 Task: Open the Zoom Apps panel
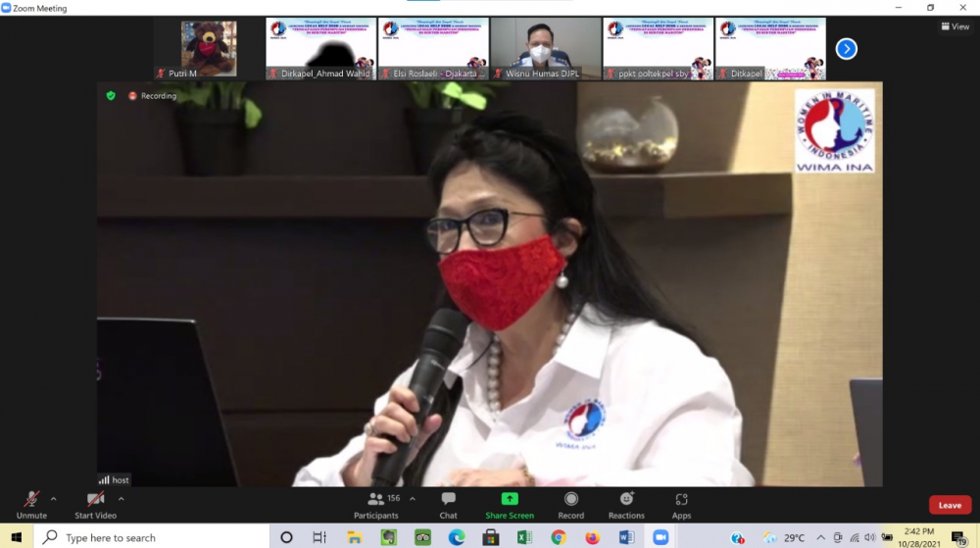tap(681, 505)
